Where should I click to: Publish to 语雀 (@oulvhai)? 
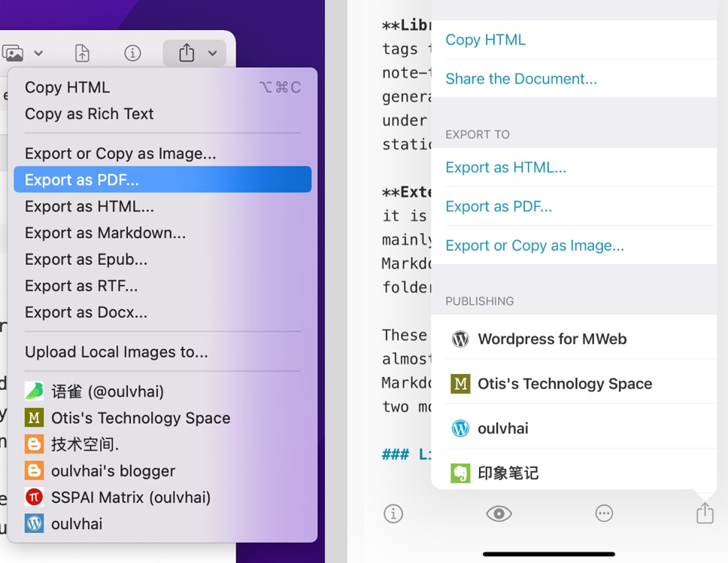click(107, 391)
